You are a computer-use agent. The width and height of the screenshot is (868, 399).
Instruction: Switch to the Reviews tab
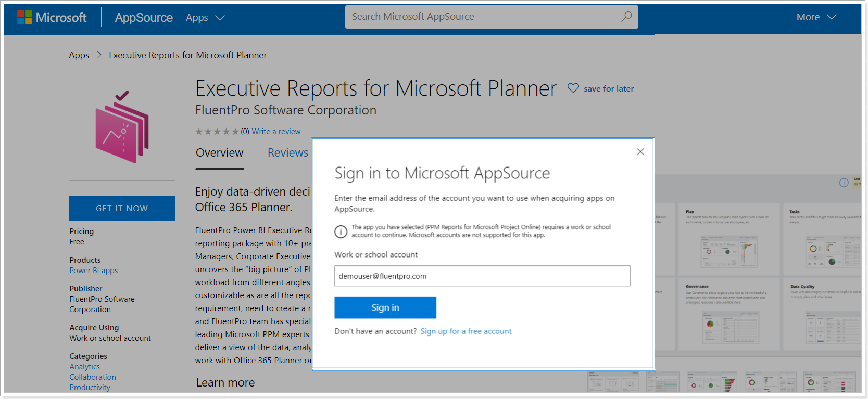pos(287,153)
